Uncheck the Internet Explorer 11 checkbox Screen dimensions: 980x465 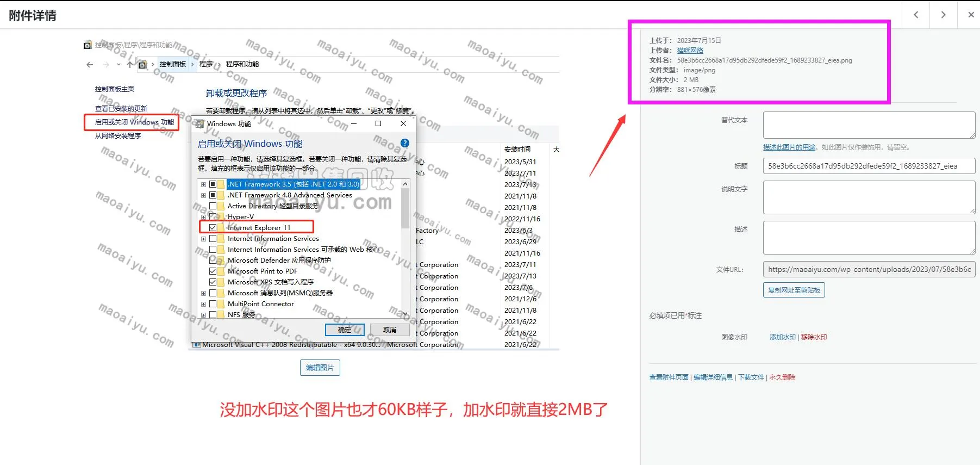point(213,228)
